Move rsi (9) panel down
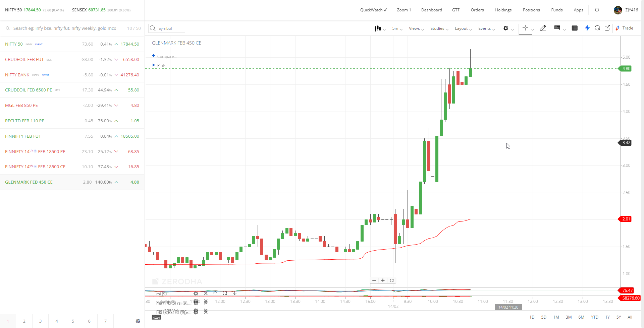The image size is (644, 328). [234, 293]
